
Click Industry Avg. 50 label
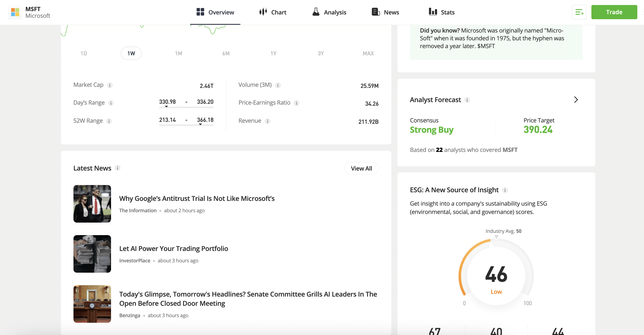[x=503, y=231]
